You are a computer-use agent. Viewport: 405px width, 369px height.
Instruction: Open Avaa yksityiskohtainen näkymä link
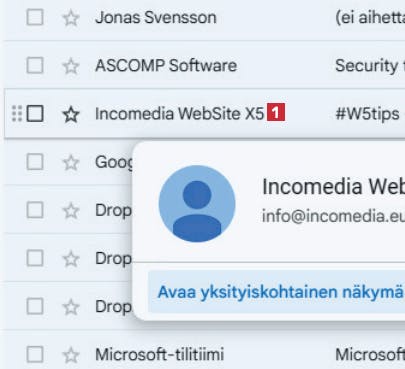click(281, 292)
